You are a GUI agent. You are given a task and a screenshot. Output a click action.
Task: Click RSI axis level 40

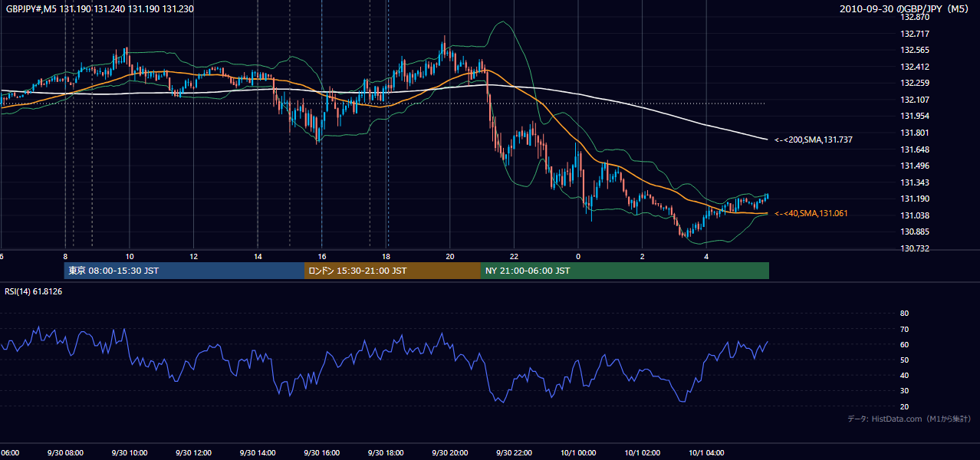[904, 375]
